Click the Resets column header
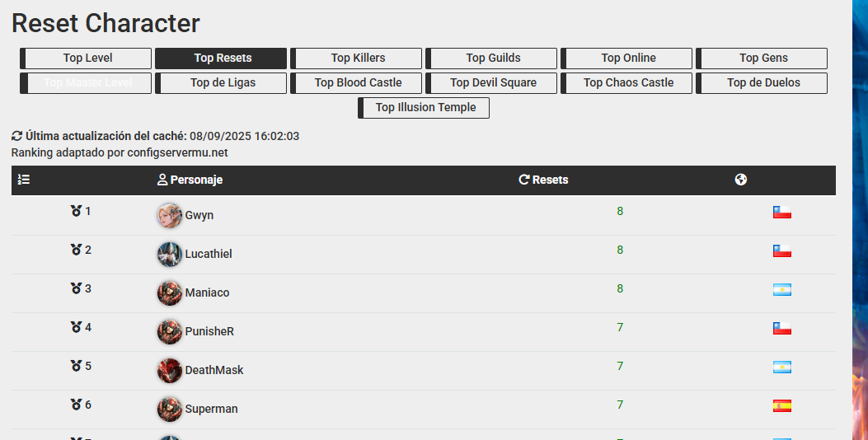This screenshot has height=440, width=868. click(544, 180)
